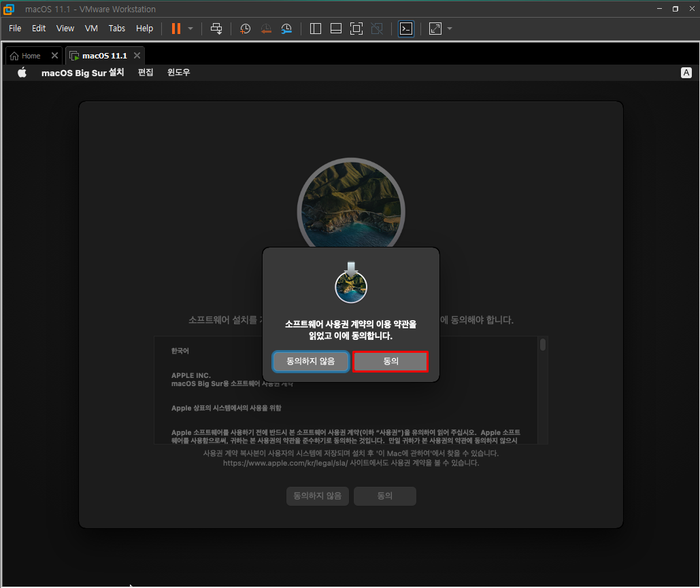Click the stretch guest display icon
Viewport: 700px width, 588px height.
435,29
